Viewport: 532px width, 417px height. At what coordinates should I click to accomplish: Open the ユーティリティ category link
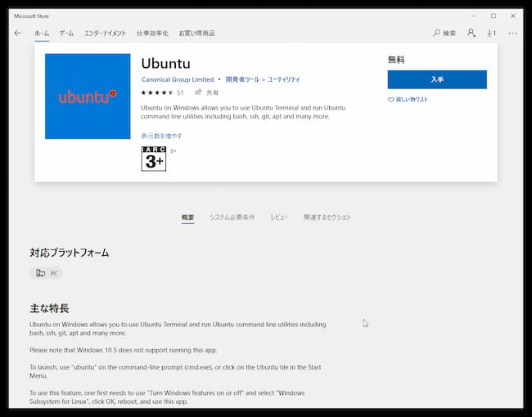pyautogui.click(x=284, y=79)
